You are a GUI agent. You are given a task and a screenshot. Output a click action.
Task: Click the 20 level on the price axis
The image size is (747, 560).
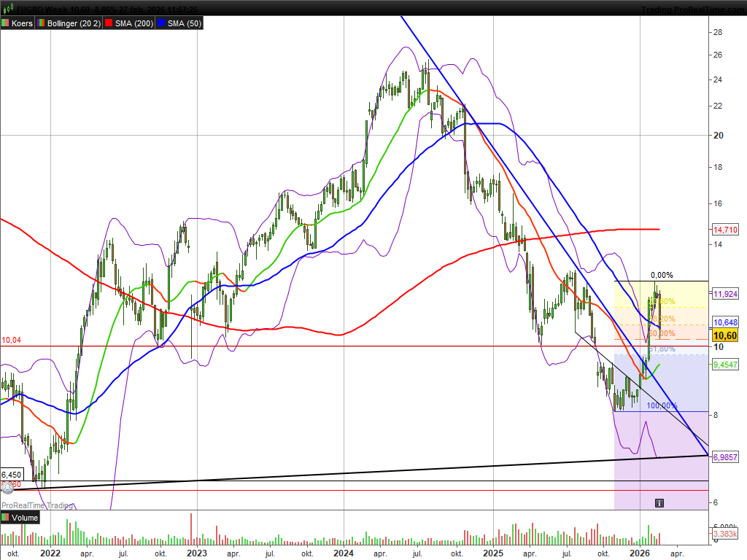tap(719, 136)
